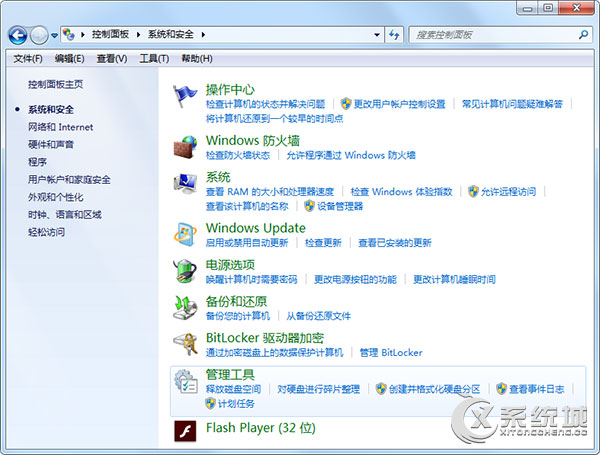This screenshot has width=600, height=455.
Task: Click 从备份还原文件 link
Action: [x=319, y=316]
